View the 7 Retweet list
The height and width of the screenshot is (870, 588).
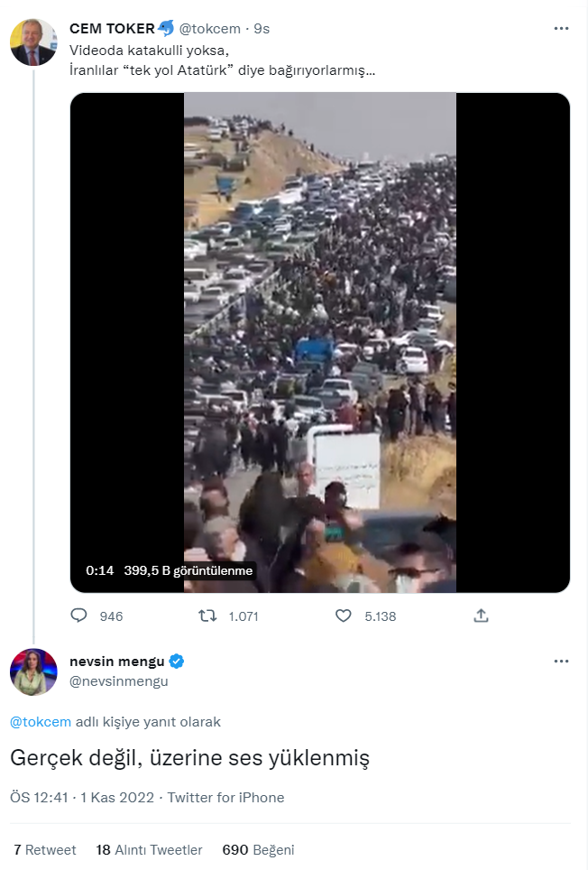45,850
